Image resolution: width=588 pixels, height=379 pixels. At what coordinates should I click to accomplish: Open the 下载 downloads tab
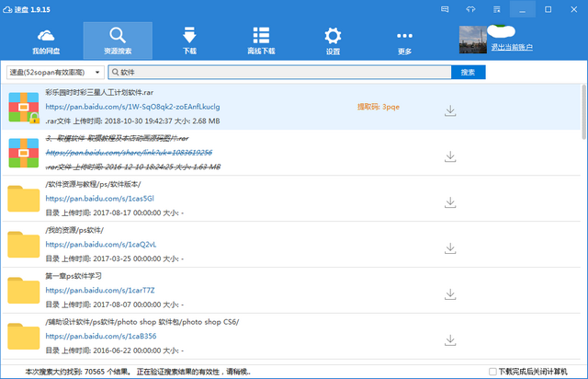click(189, 41)
